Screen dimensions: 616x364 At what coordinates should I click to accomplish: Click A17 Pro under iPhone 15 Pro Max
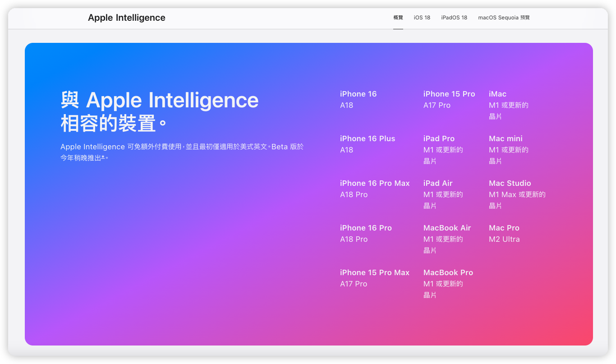354,284
